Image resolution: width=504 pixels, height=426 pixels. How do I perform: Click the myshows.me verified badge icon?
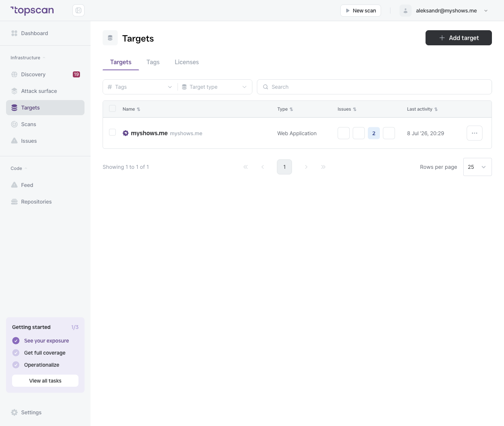click(126, 133)
